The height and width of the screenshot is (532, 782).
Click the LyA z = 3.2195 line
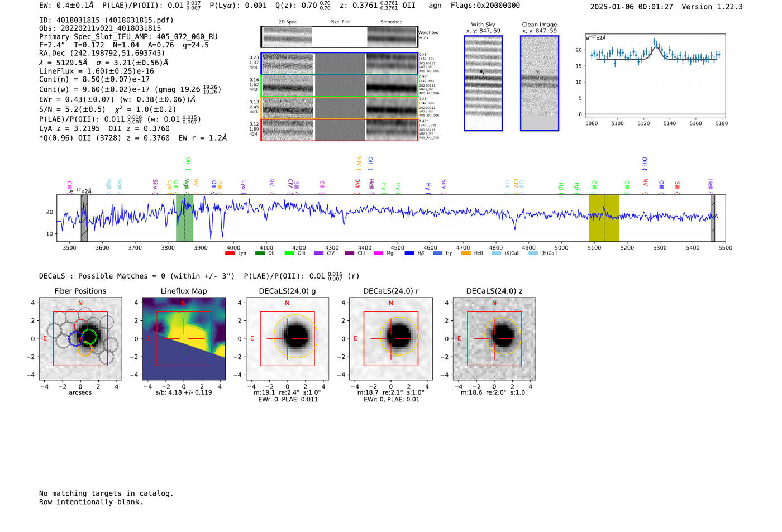click(104, 128)
